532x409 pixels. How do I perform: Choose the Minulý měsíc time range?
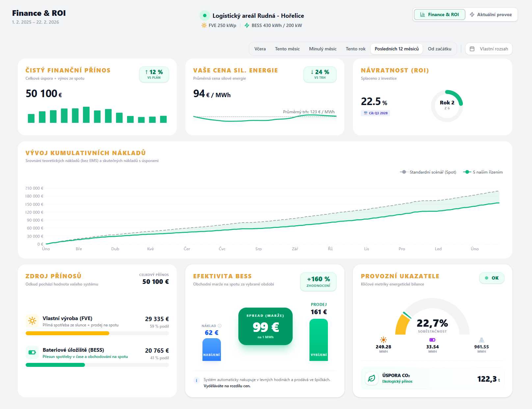[x=323, y=49]
